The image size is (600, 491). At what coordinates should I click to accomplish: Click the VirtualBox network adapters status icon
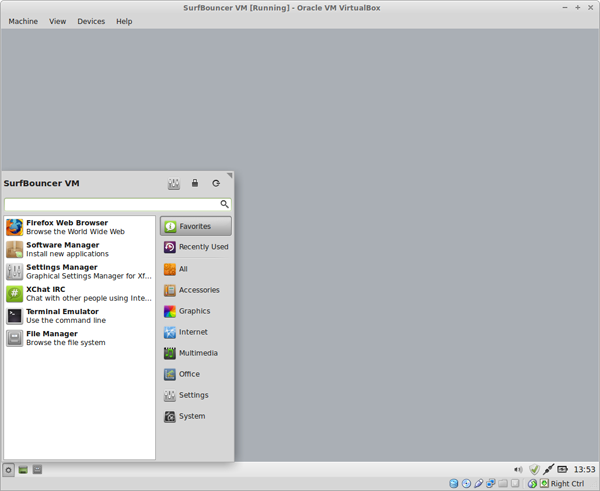[491, 484]
